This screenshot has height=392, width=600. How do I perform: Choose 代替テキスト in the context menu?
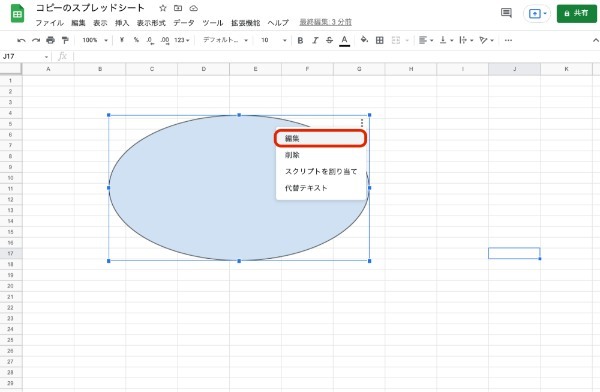pos(321,188)
